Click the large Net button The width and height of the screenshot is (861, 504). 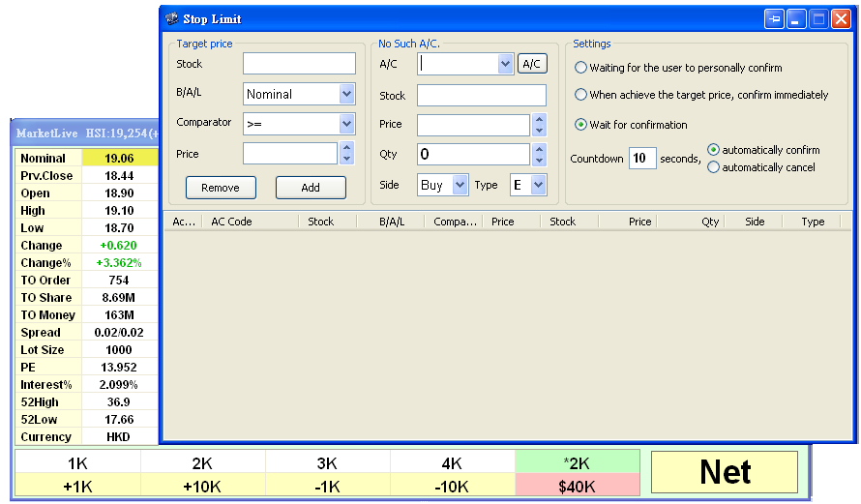725,472
